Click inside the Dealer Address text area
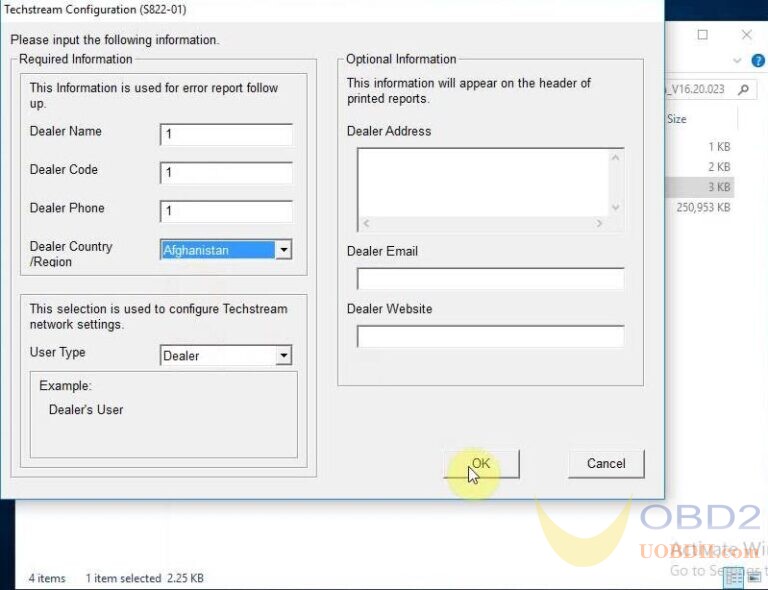Viewport: 768px width, 590px height. (x=482, y=181)
